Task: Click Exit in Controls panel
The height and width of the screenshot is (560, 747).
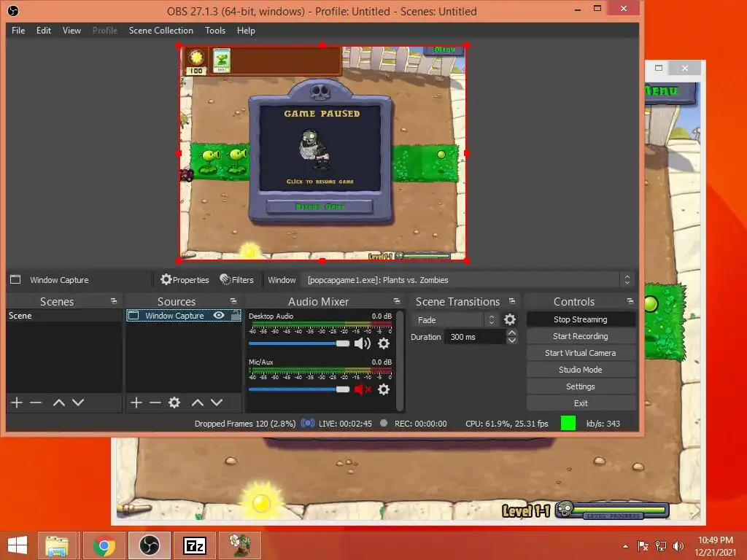Action: coord(581,402)
